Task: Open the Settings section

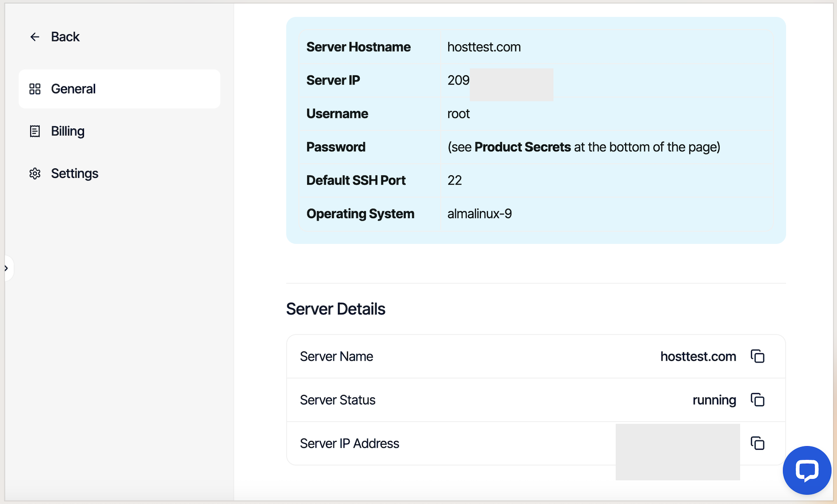Action: click(x=74, y=174)
